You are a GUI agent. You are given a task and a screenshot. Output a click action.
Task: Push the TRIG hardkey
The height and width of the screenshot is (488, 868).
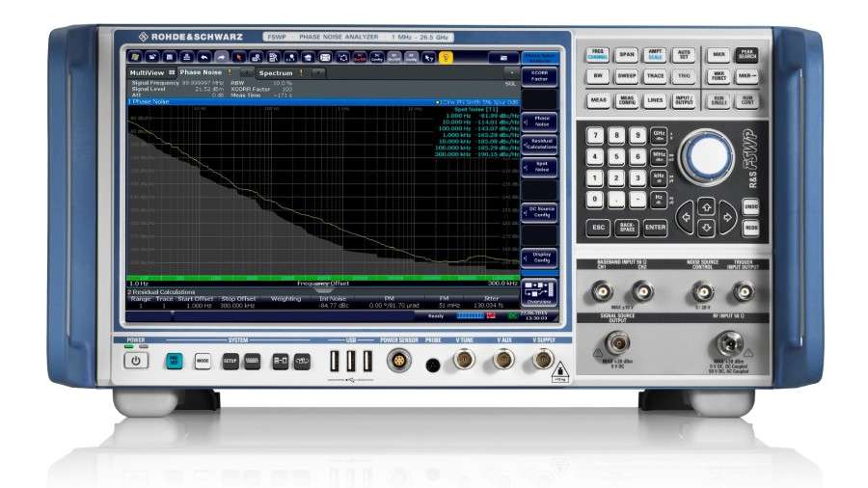tap(684, 76)
